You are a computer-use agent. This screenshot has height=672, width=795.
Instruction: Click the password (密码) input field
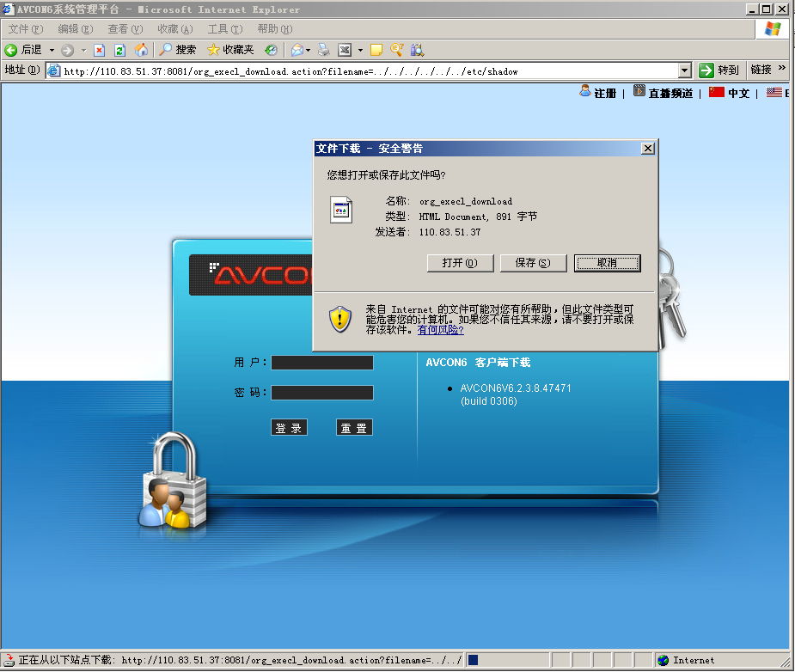322,393
